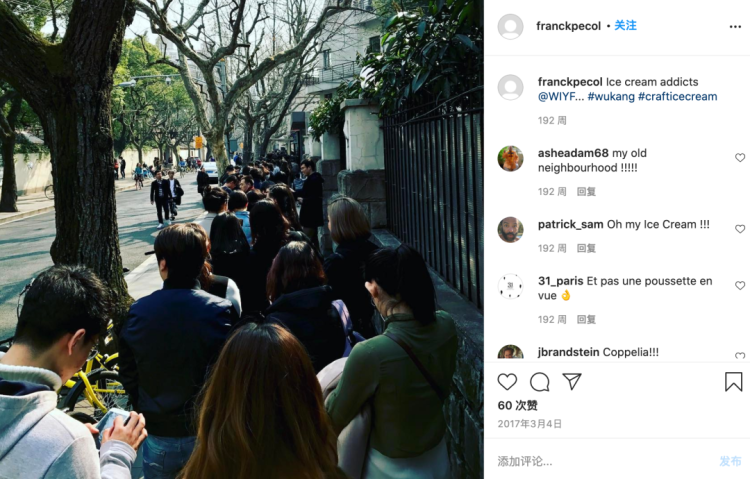This screenshot has width=750, height=479.
Task: Save the post with the bookmark icon
Action: 733,382
